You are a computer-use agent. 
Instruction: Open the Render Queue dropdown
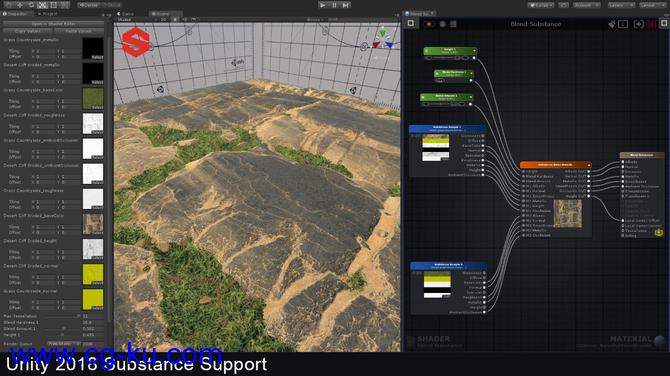[63, 344]
